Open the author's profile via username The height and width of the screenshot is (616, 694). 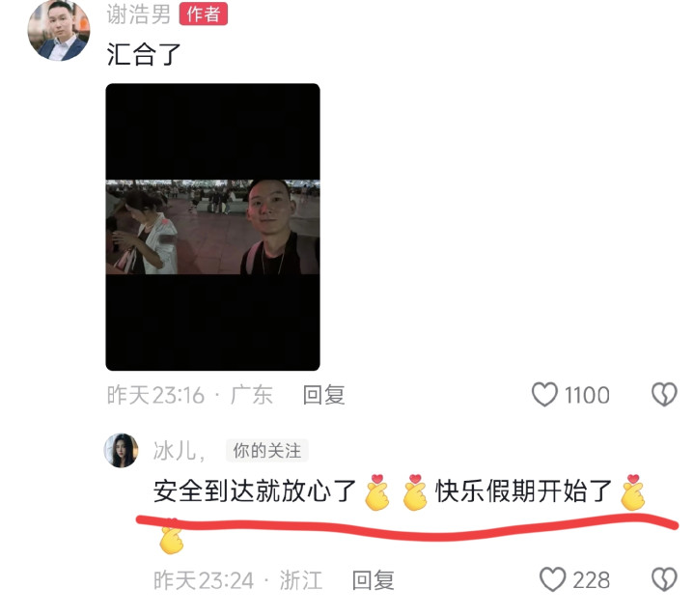(139, 14)
